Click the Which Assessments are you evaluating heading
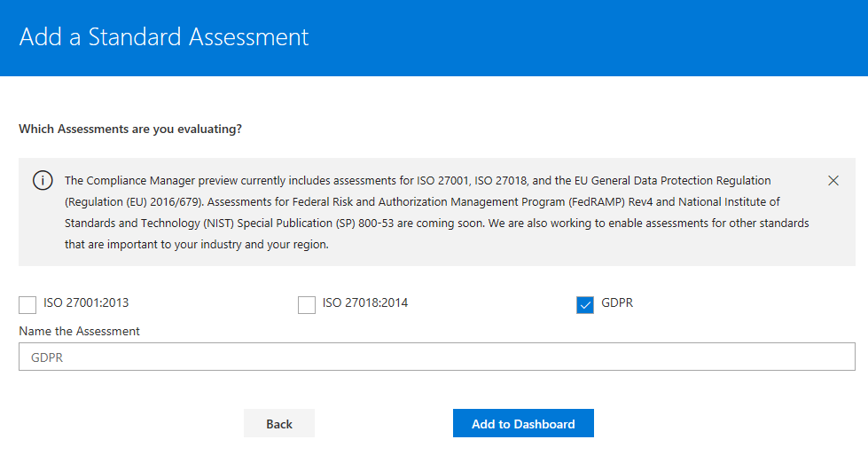Image resolution: width=868 pixels, height=463 pixels. [130, 129]
